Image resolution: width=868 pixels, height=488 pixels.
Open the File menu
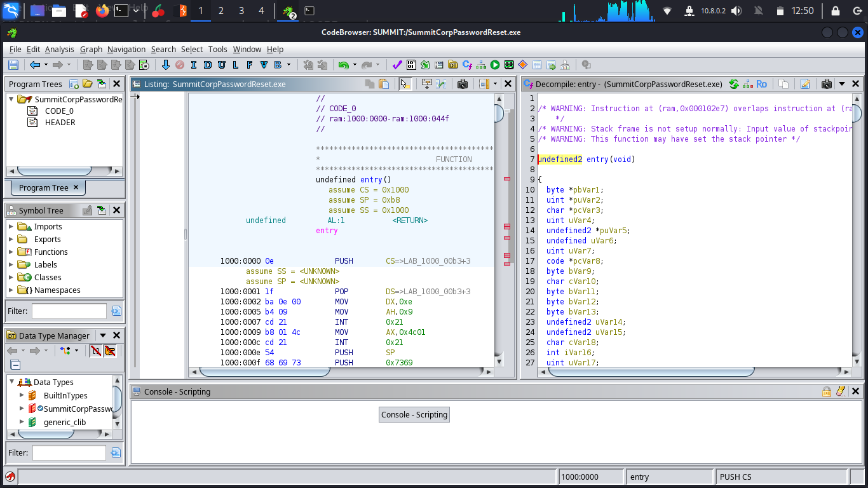[x=15, y=49]
